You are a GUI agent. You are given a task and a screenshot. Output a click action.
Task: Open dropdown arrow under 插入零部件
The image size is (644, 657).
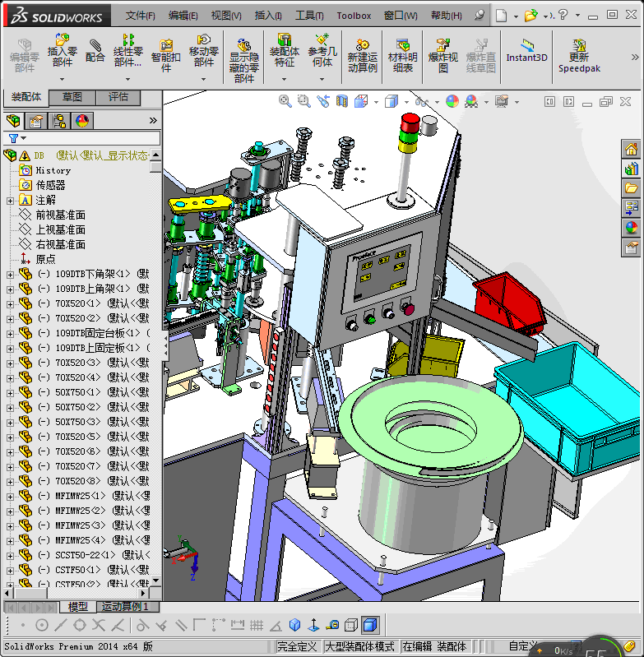pos(62,79)
